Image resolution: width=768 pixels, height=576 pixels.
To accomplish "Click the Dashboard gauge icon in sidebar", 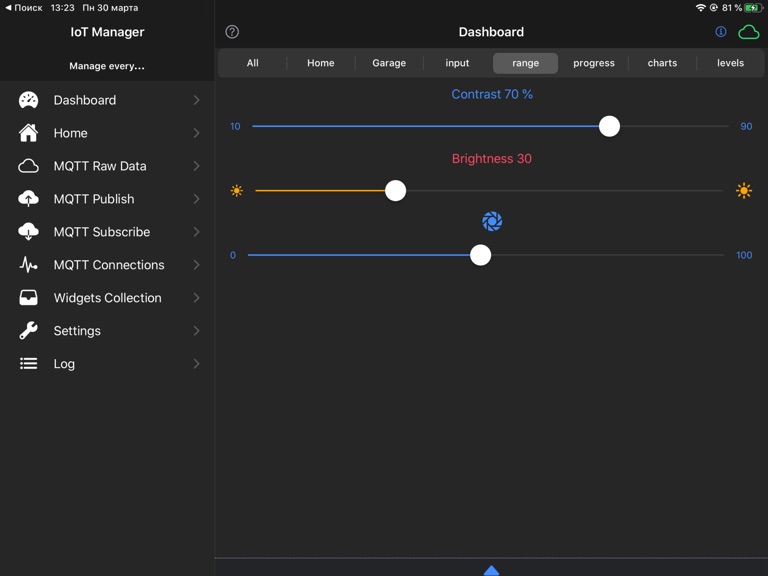I will pos(28,100).
